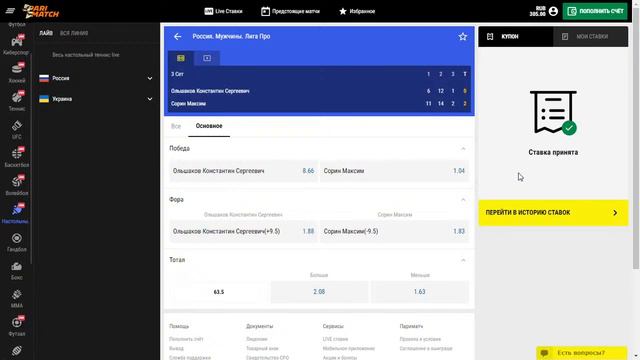The height and width of the screenshot is (360, 640).
Task: Open footer link Правила и условия
Action: [x=420, y=339]
